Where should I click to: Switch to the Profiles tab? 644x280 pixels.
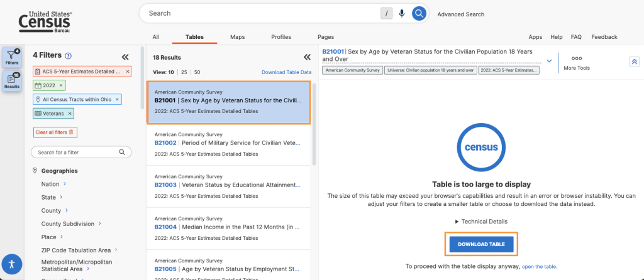pyautogui.click(x=280, y=37)
